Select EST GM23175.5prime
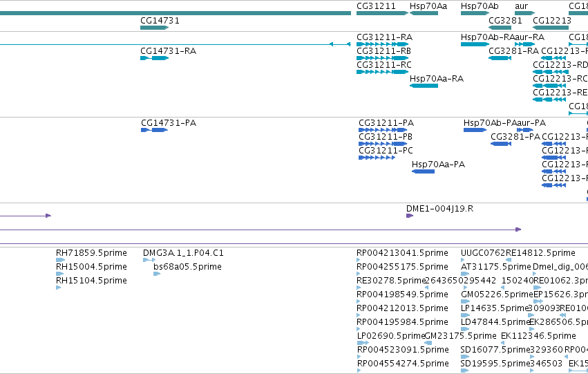 click(x=460, y=336)
